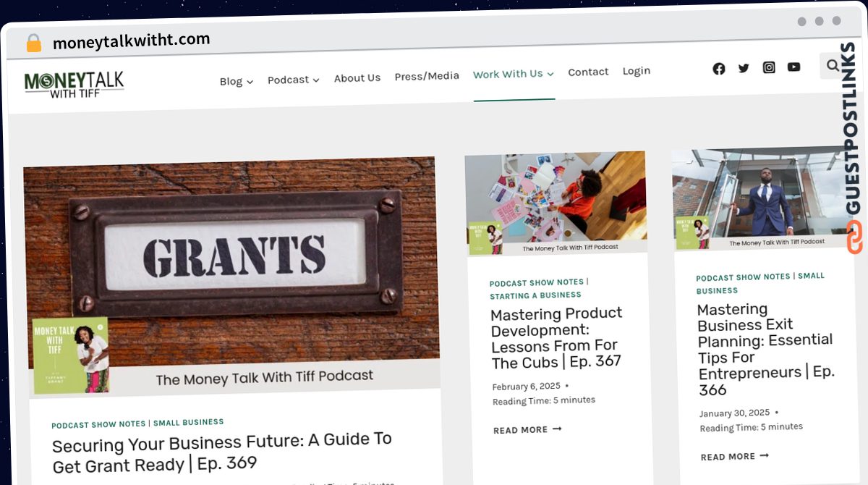868x485 pixels.
Task: Select Podcast Show Notes category on Ep. 369
Action: (x=98, y=425)
